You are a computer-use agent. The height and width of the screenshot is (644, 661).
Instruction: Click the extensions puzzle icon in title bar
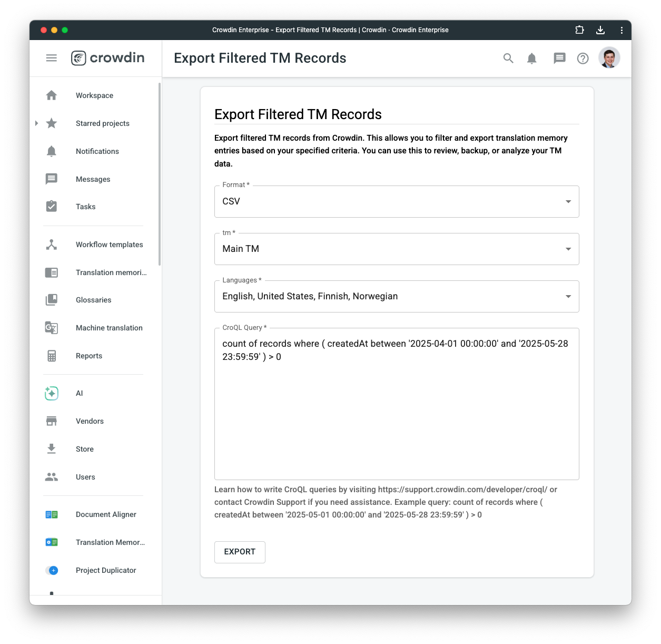click(579, 30)
